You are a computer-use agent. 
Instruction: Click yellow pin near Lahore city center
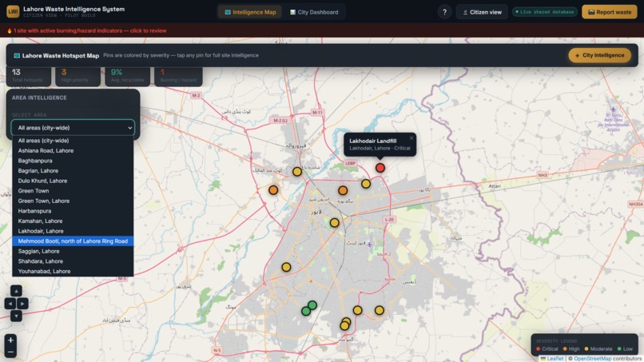click(334, 223)
